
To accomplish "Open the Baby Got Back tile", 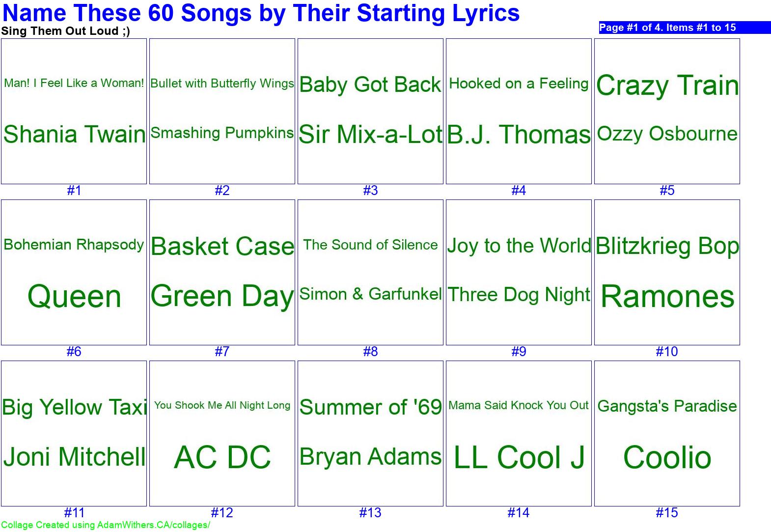I will tap(371, 111).
